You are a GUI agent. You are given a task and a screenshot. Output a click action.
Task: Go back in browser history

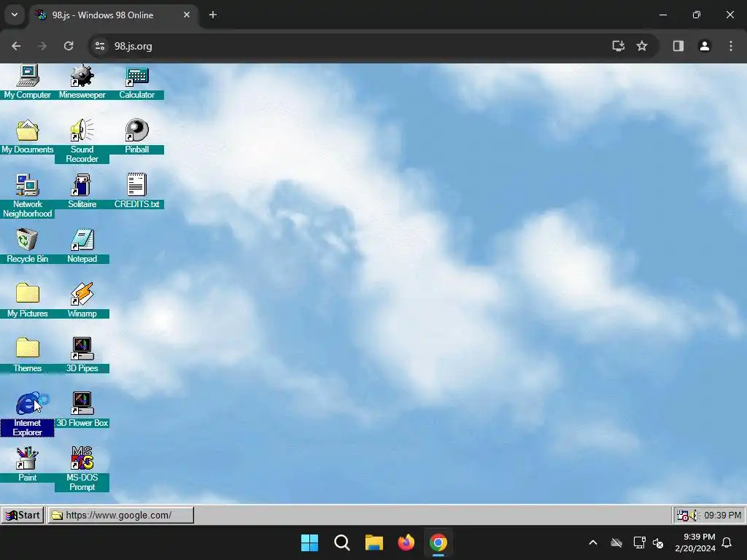(16, 46)
